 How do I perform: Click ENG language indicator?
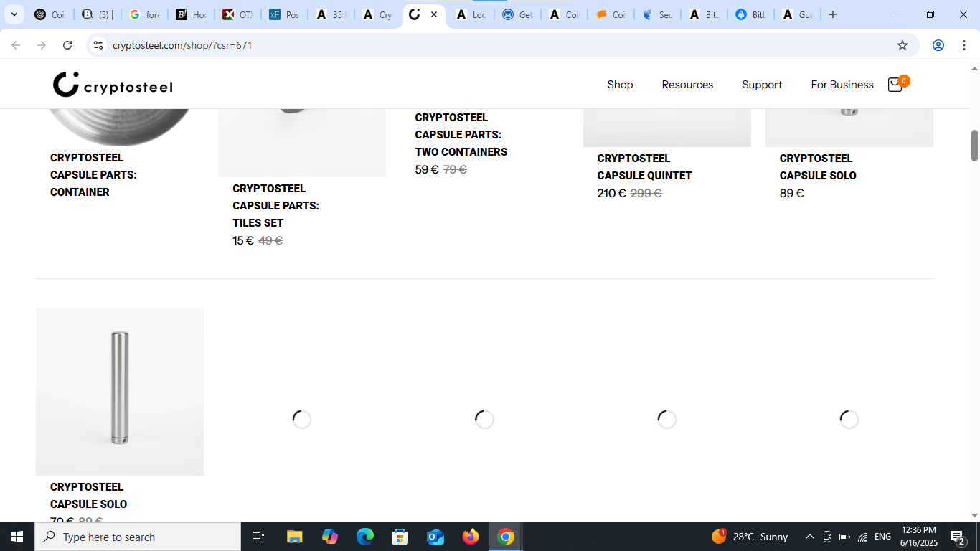[882, 537]
